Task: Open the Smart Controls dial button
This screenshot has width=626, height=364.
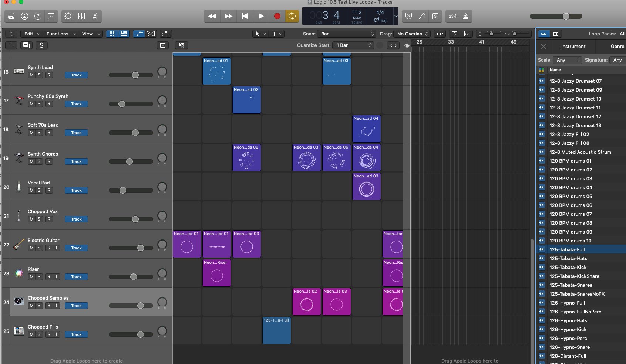Action: [x=68, y=16]
